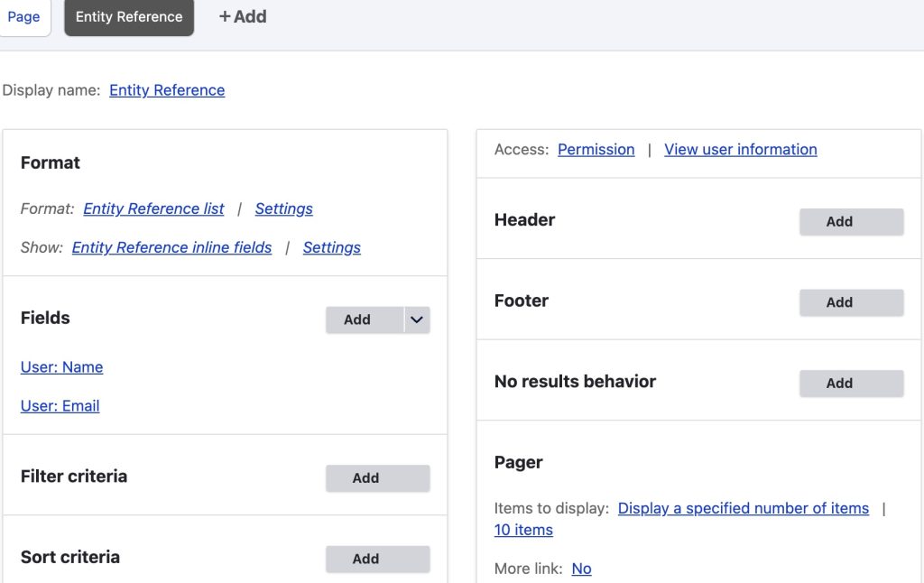Add a new field with Fields Add button
Viewport: 924px width, 583px height.
point(357,319)
